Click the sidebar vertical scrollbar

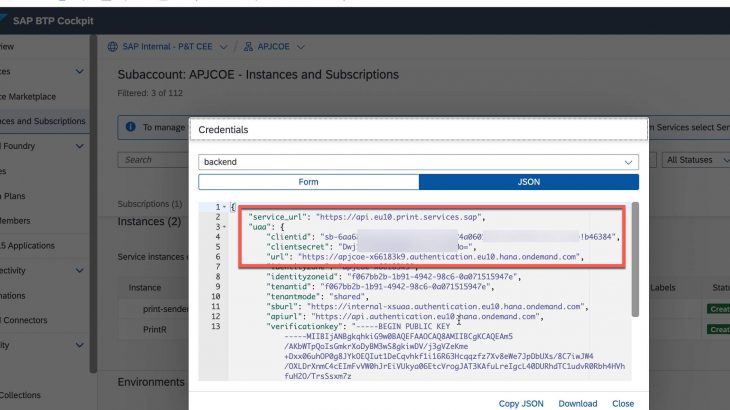click(x=93, y=203)
